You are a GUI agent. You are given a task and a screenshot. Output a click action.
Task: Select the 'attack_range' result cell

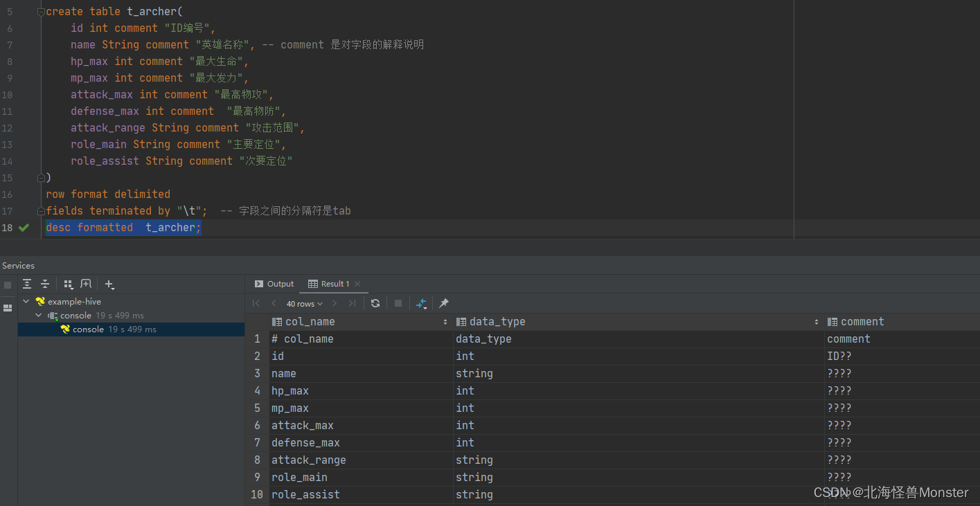[361, 460]
